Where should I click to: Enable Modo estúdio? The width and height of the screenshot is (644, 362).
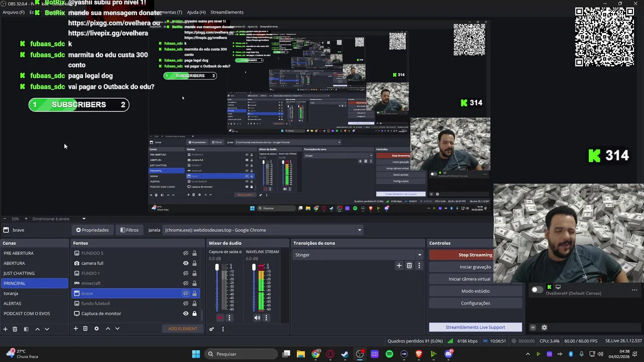(x=475, y=291)
